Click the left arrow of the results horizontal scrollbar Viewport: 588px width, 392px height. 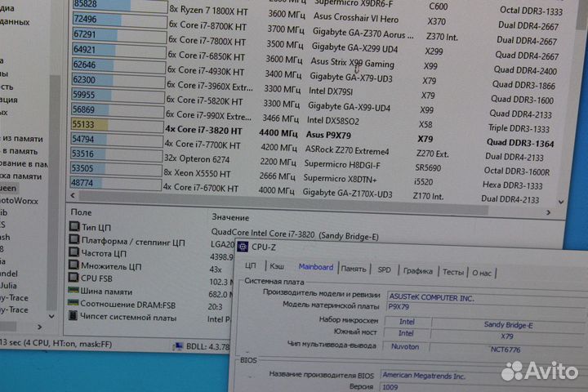[x=73, y=195]
